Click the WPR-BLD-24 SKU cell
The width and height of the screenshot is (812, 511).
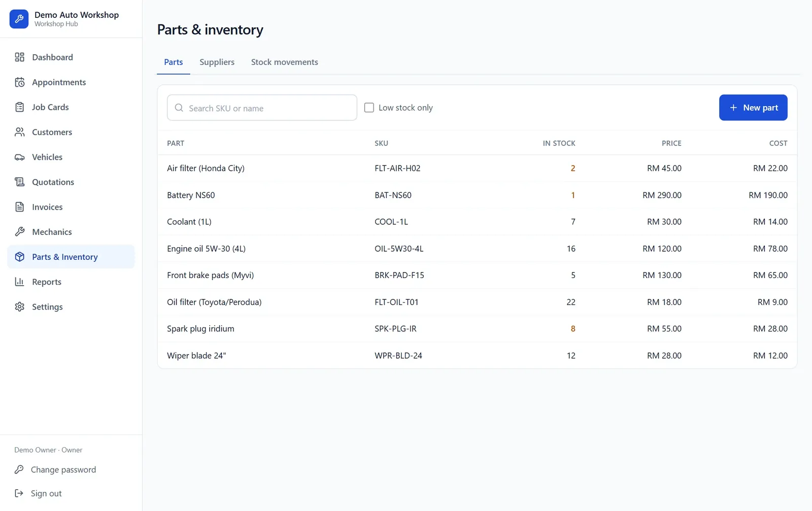pos(398,356)
